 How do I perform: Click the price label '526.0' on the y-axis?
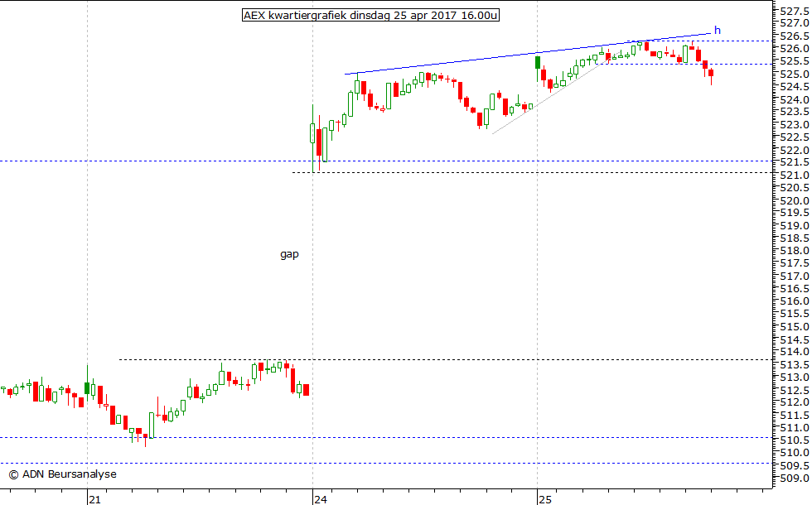[794, 49]
